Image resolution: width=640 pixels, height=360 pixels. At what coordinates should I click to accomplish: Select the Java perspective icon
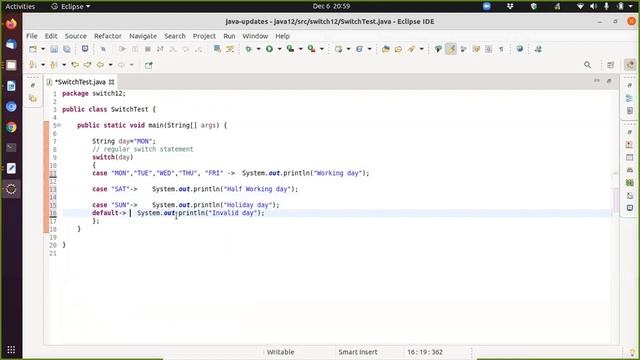(630, 65)
